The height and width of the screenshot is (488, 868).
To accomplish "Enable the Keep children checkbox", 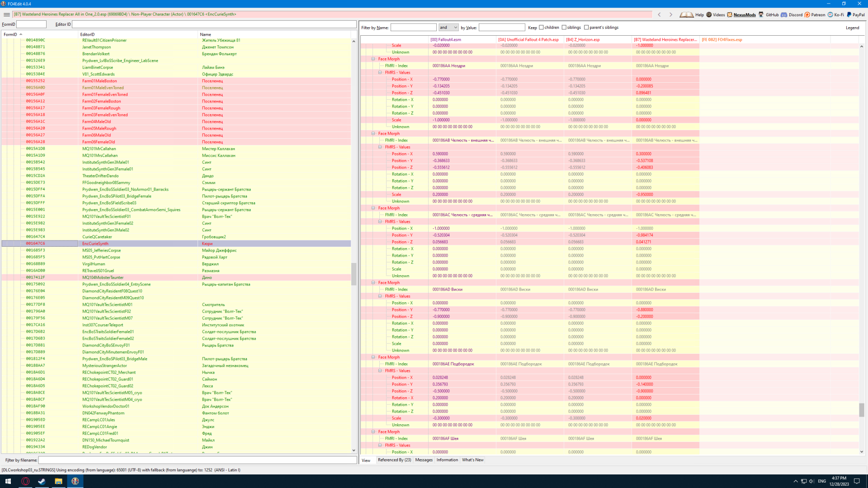I will pyautogui.click(x=541, y=28).
